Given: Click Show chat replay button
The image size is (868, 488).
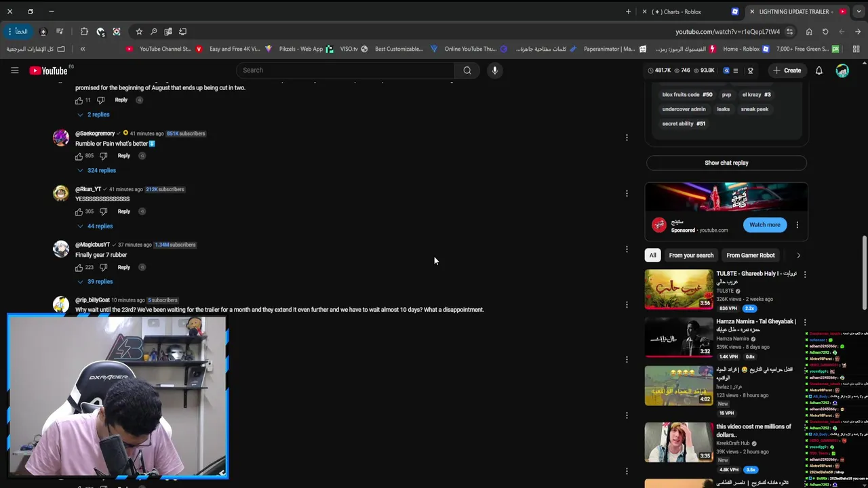Looking at the screenshot, I should (x=726, y=163).
